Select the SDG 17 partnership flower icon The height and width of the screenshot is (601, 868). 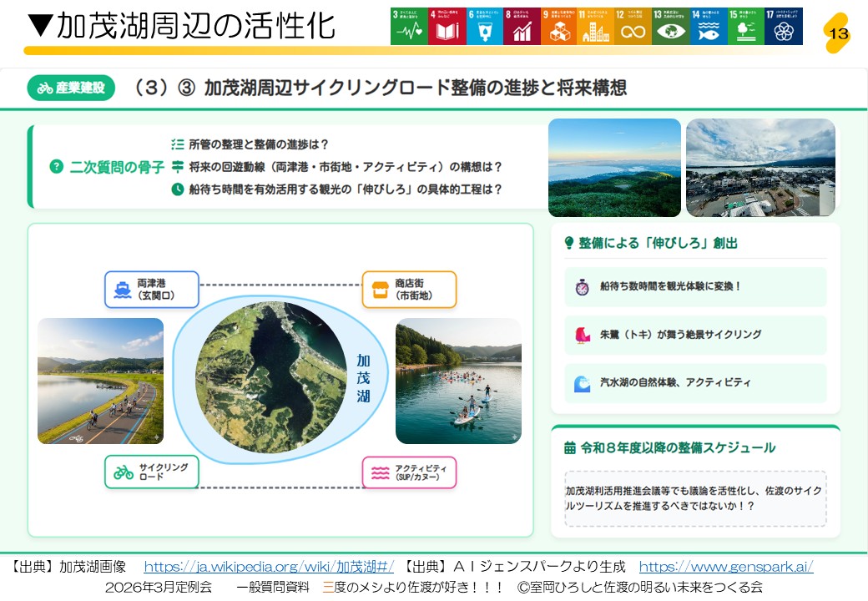tap(783, 27)
